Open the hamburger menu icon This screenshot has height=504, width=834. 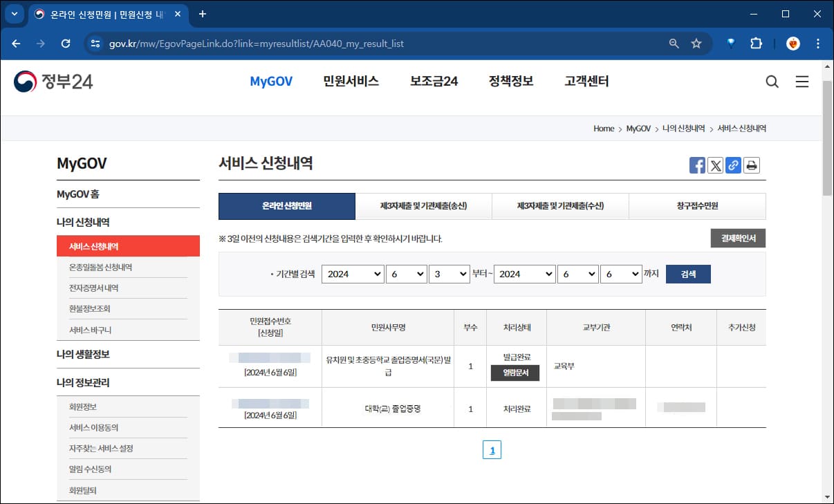click(x=802, y=81)
